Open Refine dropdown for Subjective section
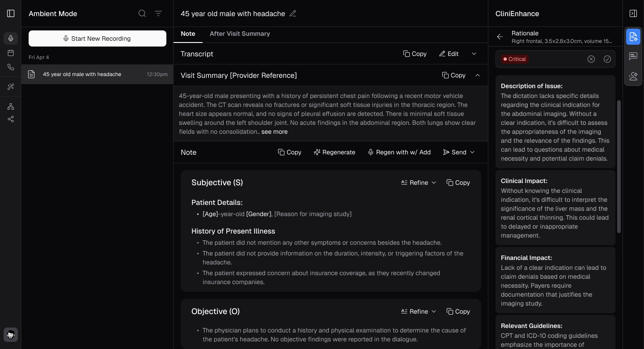 coord(419,183)
